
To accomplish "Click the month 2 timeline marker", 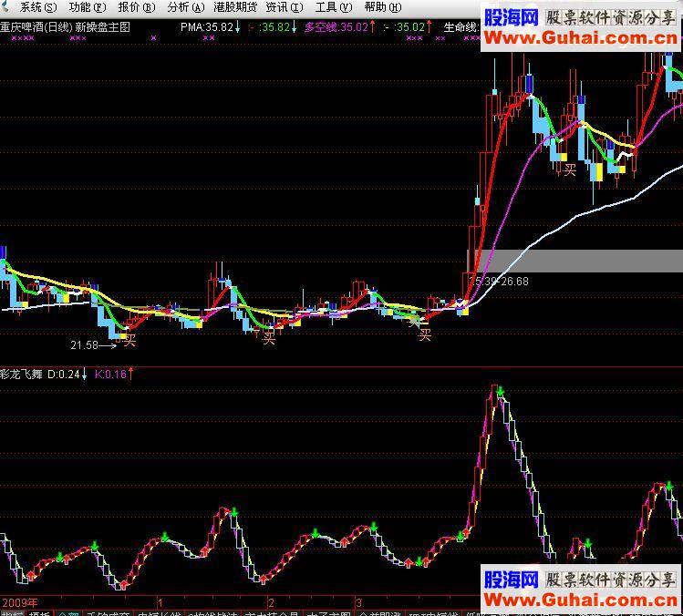I will click(x=271, y=603).
